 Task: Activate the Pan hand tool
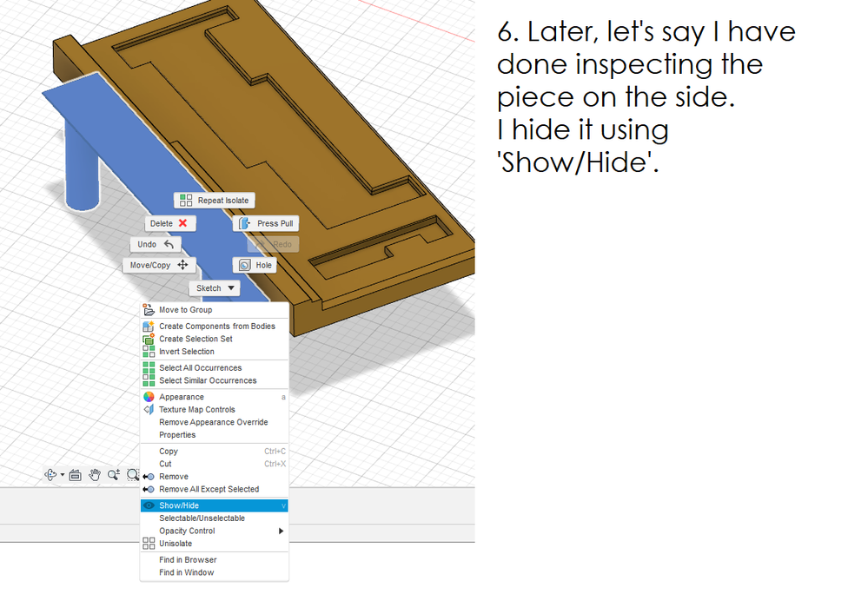click(x=95, y=474)
